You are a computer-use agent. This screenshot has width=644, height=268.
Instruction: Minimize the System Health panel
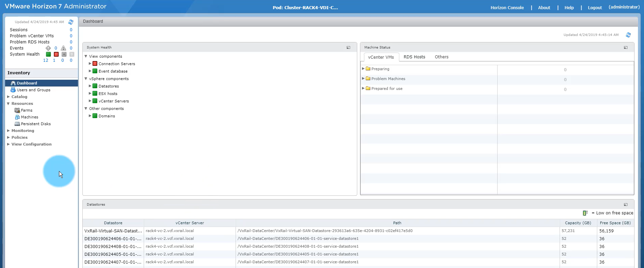pyautogui.click(x=348, y=47)
